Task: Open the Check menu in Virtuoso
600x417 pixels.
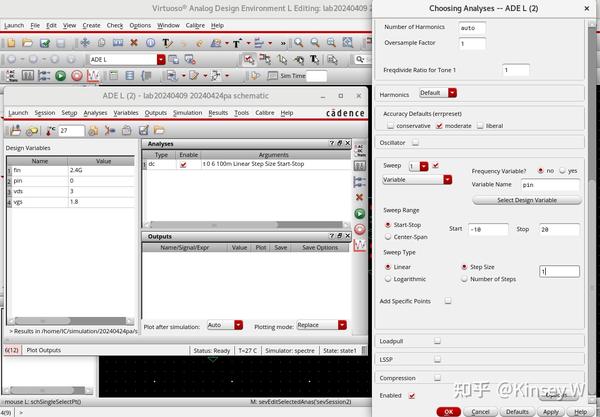Action: tap(115, 25)
